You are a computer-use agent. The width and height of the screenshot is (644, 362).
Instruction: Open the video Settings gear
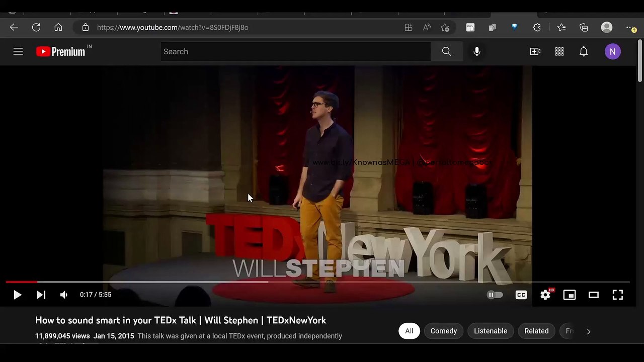[546, 295]
